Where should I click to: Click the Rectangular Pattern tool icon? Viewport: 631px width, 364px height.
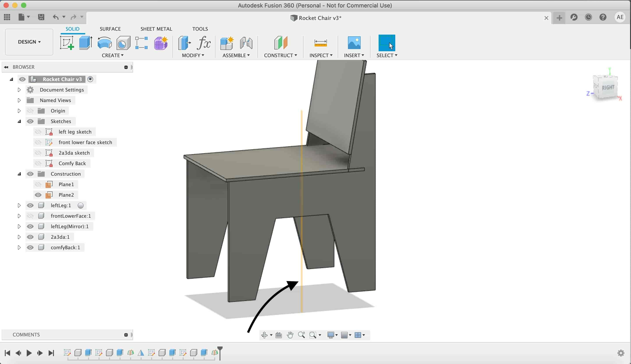(x=142, y=43)
